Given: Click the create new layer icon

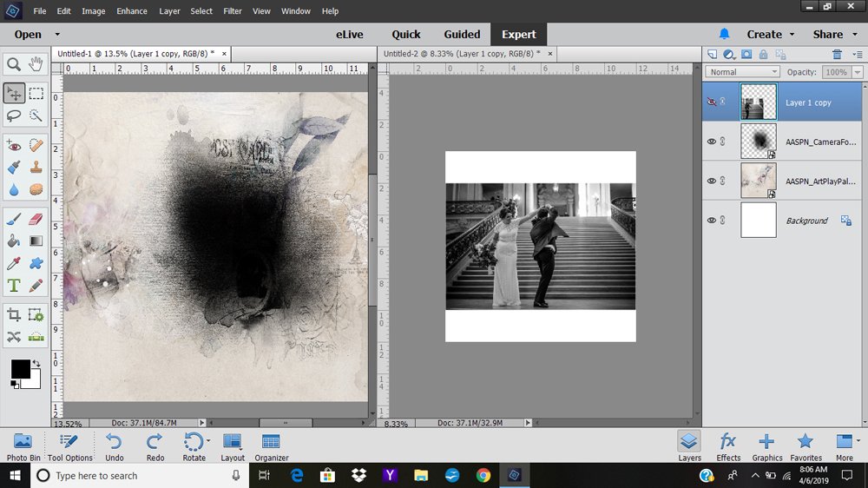Looking at the screenshot, I should tap(713, 55).
